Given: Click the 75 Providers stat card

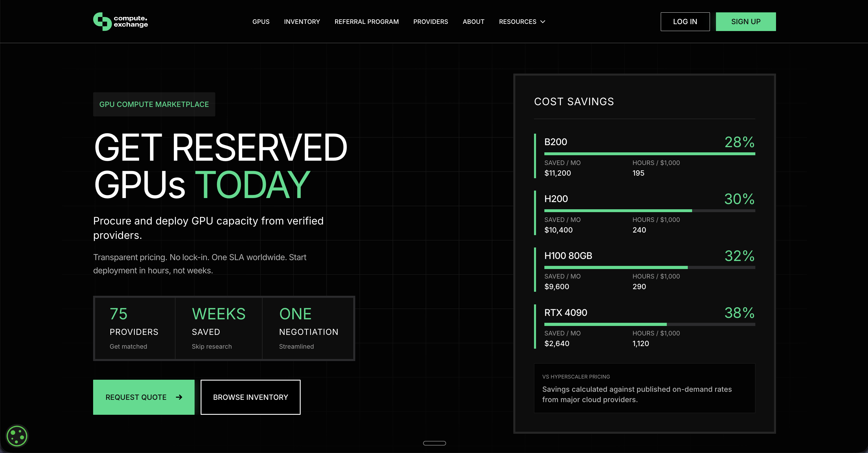Looking at the screenshot, I should [x=135, y=328].
